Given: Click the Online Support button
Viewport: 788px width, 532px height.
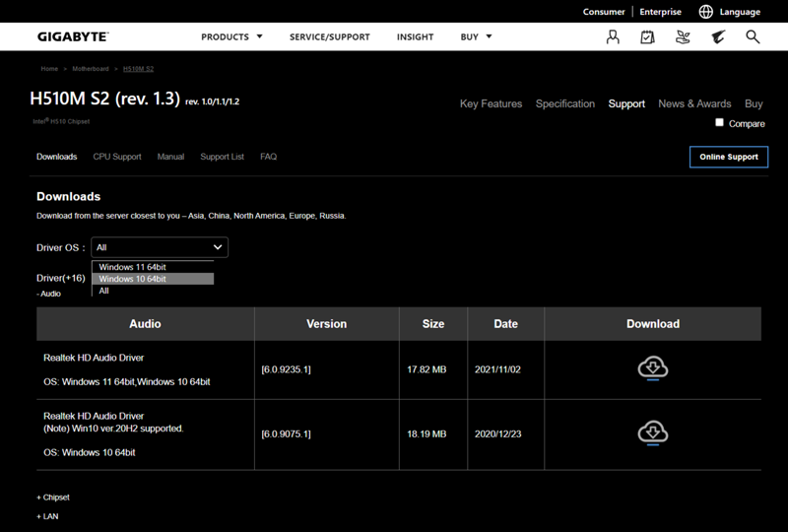Looking at the screenshot, I should (729, 157).
